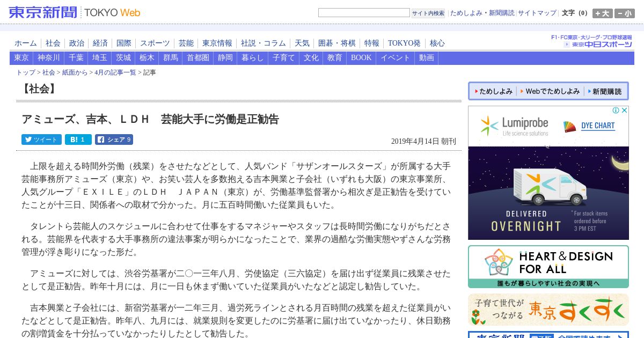This screenshot has height=338, width=644.
Task: Open the 社会 main navigation item
Action: (53, 43)
